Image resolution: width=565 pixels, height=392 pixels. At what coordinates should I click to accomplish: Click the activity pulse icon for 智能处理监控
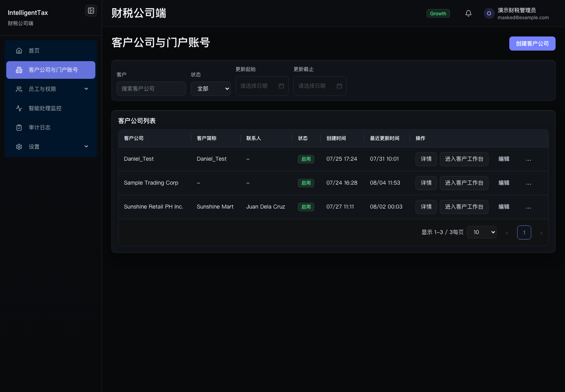(x=19, y=108)
